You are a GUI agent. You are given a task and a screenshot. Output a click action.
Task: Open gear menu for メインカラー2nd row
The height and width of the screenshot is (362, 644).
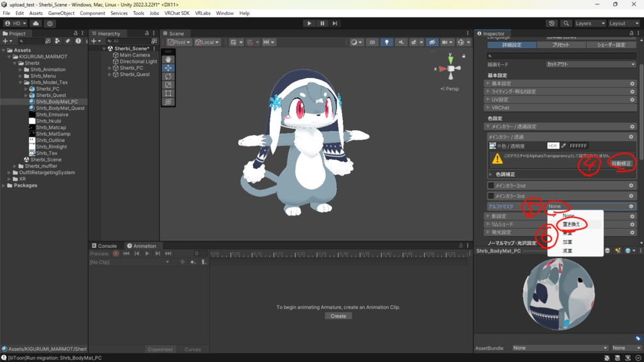pyautogui.click(x=631, y=185)
